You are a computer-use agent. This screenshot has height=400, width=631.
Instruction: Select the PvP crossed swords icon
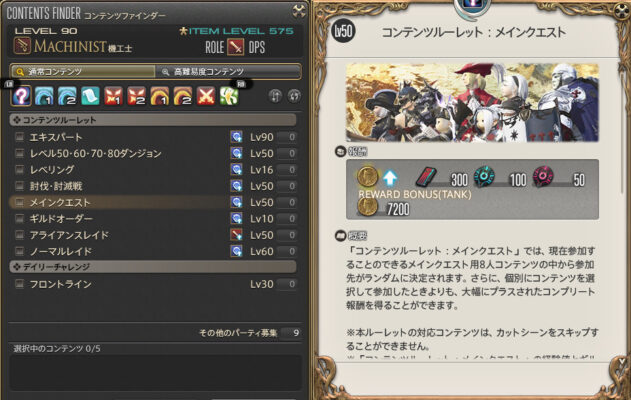click(x=206, y=96)
